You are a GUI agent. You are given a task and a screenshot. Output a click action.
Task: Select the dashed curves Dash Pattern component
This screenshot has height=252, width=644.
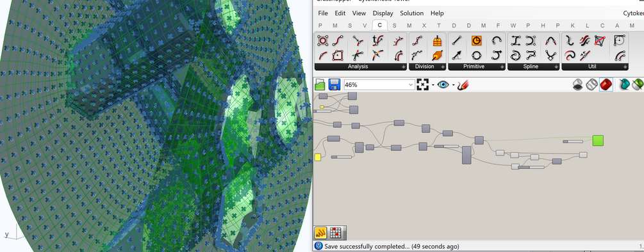417,54
